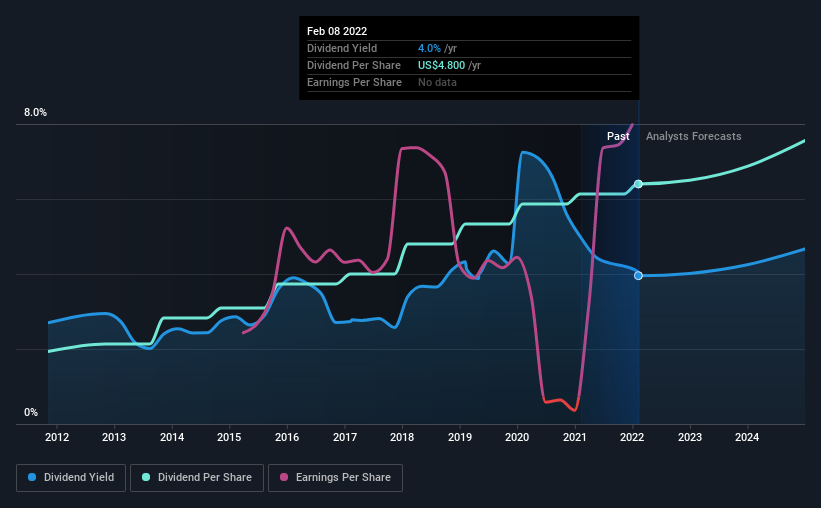Image resolution: width=821 pixels, height=508 pixels.
Task: Click the 2012 x-axis label
Action: 57,437
